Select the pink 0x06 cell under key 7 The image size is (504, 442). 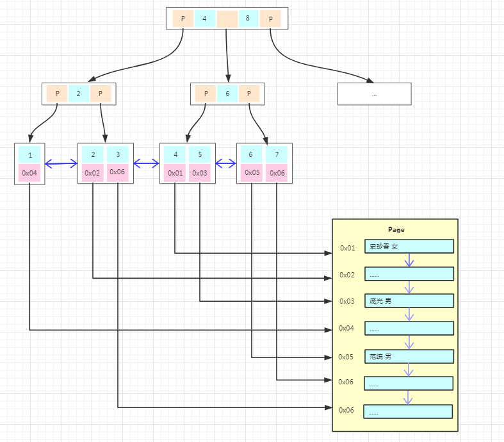tap(277, 173)
